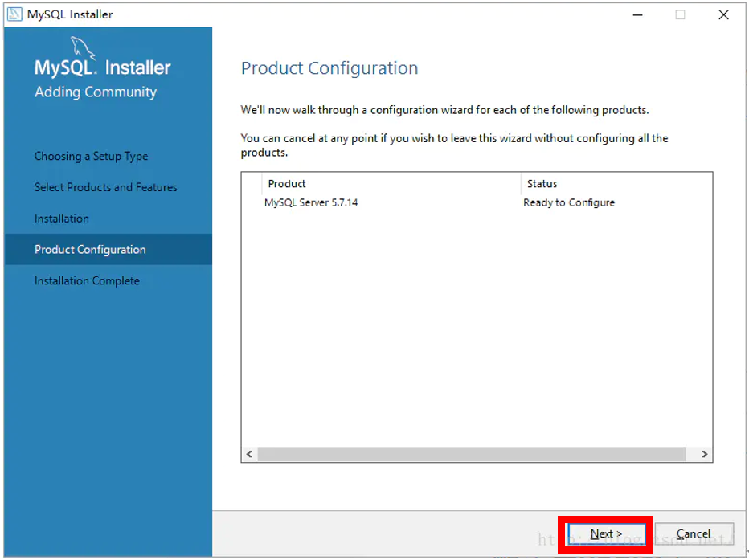The width and height of the screenshot is (749, 560).
Task: Click the Cancel button
Action: pos(694,533)
